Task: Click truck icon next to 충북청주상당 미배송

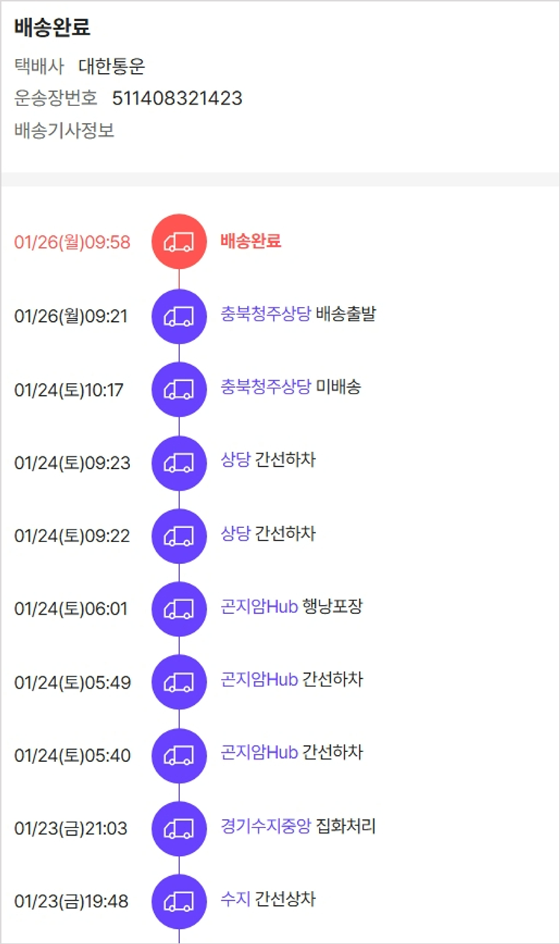Action: (179, 388)
